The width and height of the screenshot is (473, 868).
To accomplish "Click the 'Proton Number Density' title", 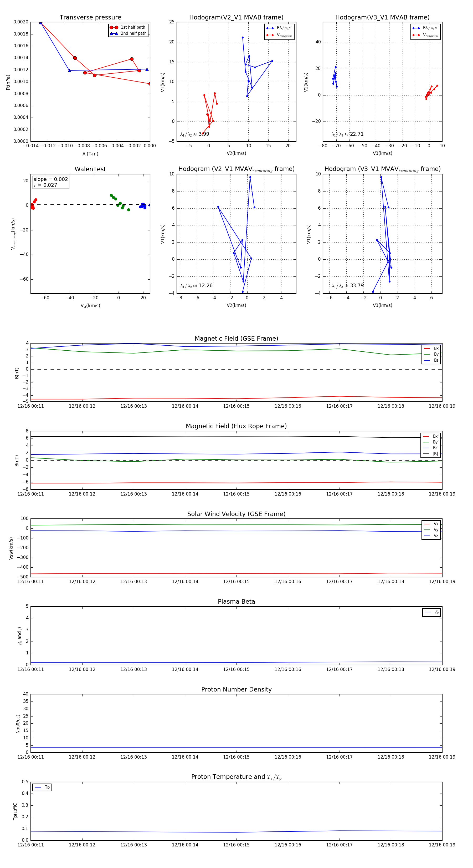I will pyautogui.click(x=236, y=689).
